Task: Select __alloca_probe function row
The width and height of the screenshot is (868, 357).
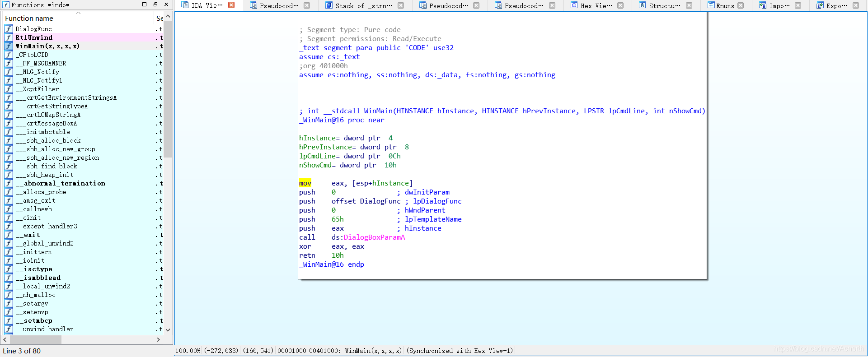Action: (84, 192)
